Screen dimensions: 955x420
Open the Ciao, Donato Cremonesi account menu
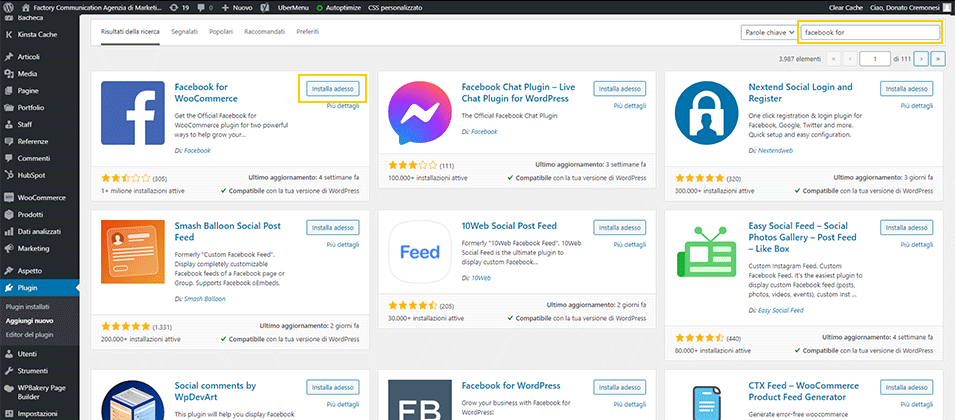coord(910,7)
